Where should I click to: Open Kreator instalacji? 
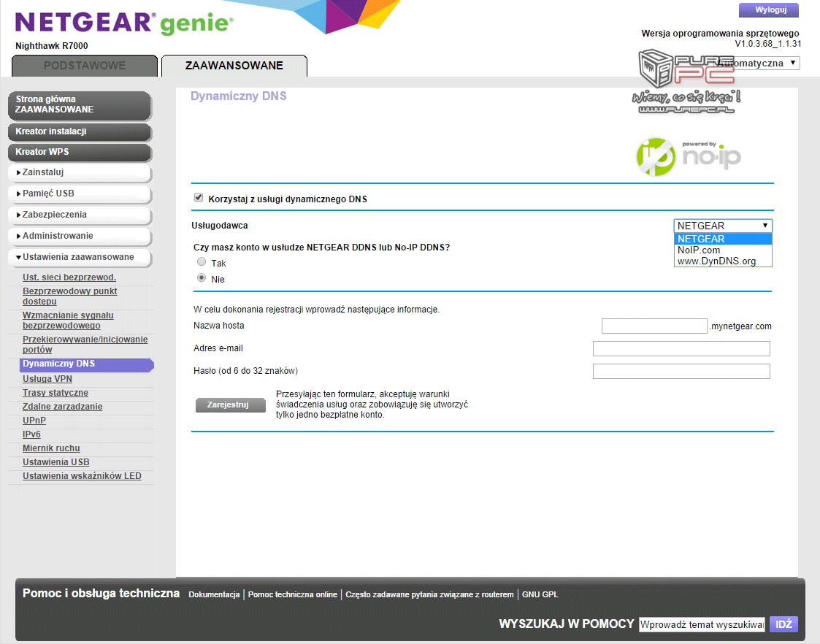pyautogui.click(x=80, y=131)
